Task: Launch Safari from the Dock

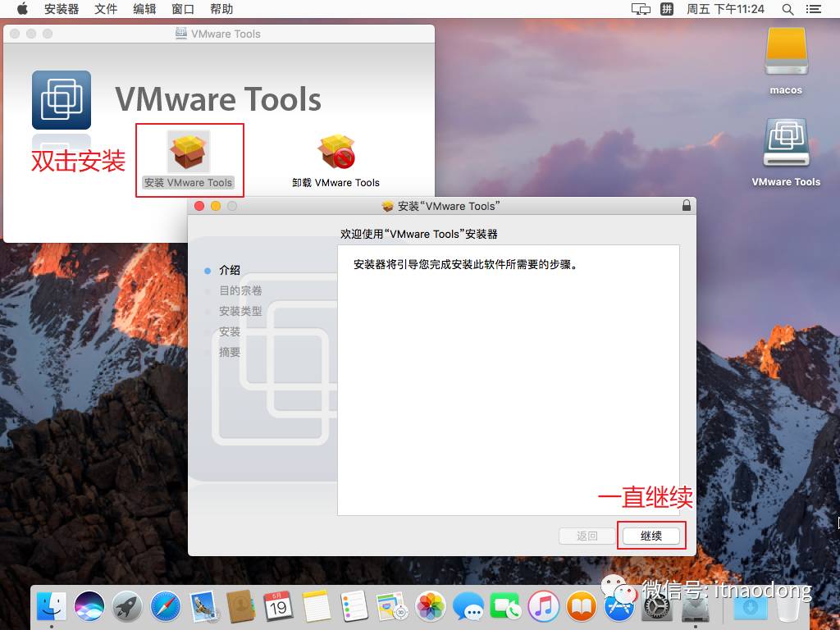Action: click(166, 606)
